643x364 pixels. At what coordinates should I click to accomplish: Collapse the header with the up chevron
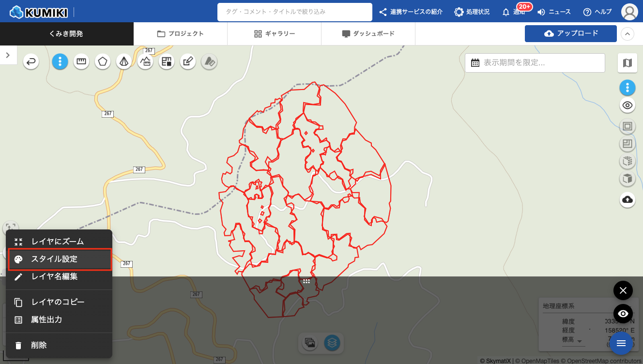pos(628,34)
